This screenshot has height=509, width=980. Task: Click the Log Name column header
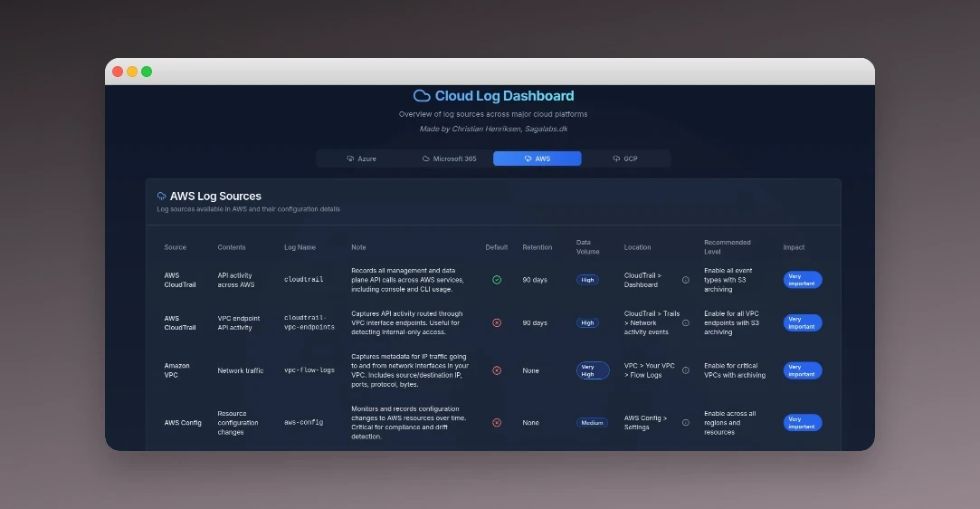coord(300,247)
